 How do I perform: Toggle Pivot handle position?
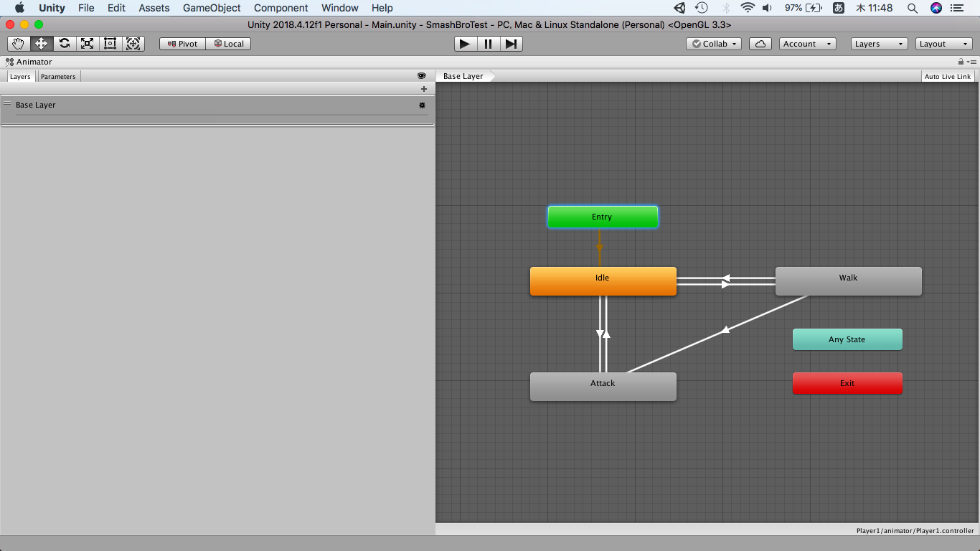pyautogui.click(x=182, y=44)
